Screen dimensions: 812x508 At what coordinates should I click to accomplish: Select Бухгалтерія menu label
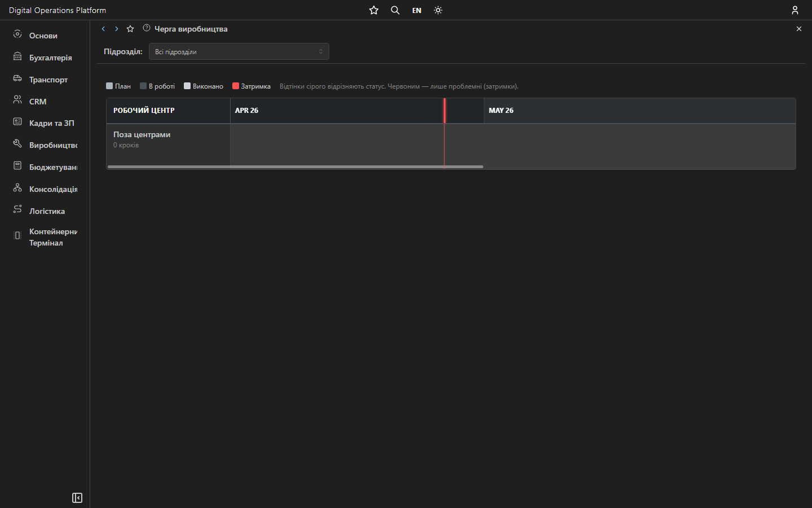click(51, 58)
